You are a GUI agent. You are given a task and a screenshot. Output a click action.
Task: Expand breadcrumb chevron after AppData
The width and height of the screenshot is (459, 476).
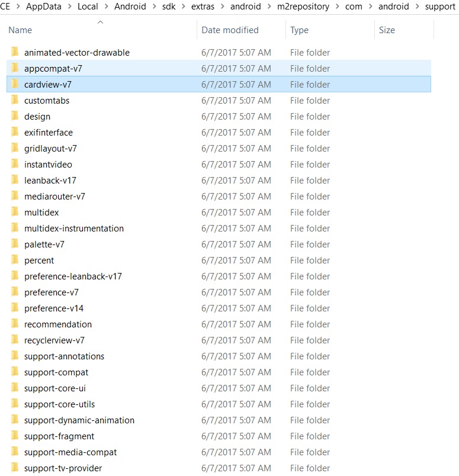tap(69, 7)
